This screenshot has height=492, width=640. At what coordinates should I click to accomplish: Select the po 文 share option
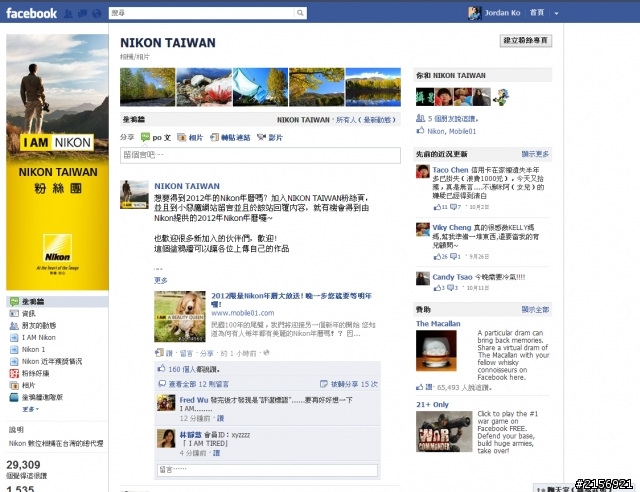pos(156,137)
